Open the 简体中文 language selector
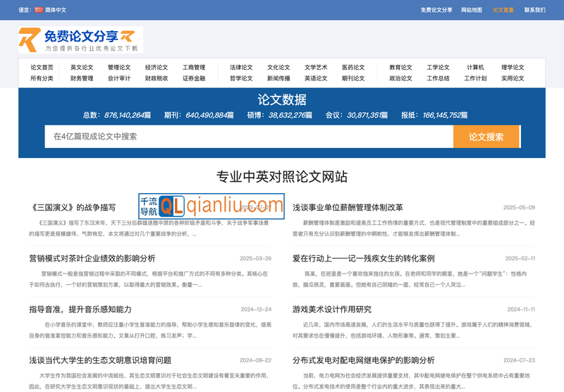This screenshot has width=564, height=392. [x=56, y=10]
